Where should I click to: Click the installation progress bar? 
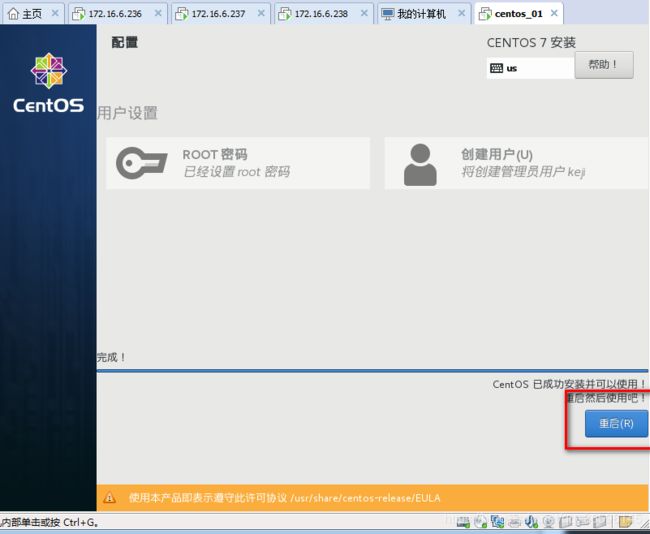[x=372, y=371]
